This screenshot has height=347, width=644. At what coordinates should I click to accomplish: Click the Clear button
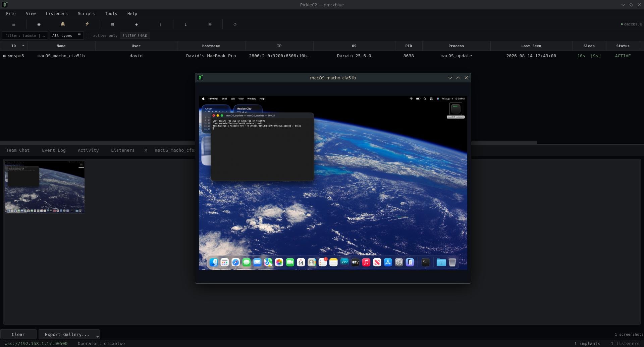tap(18, 334)
